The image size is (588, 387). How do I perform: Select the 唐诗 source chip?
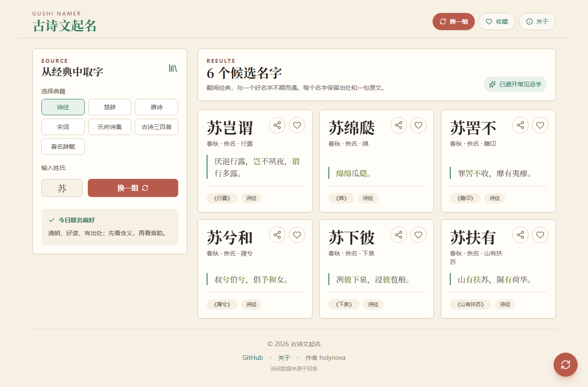tap(157, 107)
